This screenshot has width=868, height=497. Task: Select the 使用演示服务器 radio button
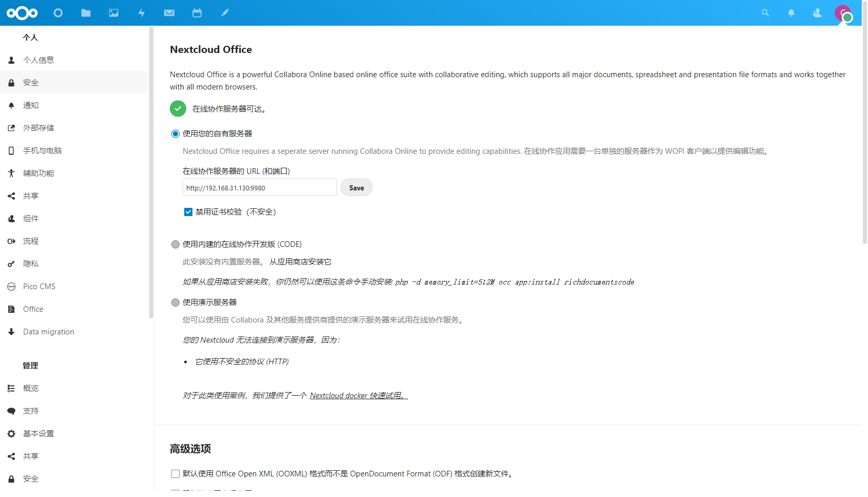(x=175, y=303)
